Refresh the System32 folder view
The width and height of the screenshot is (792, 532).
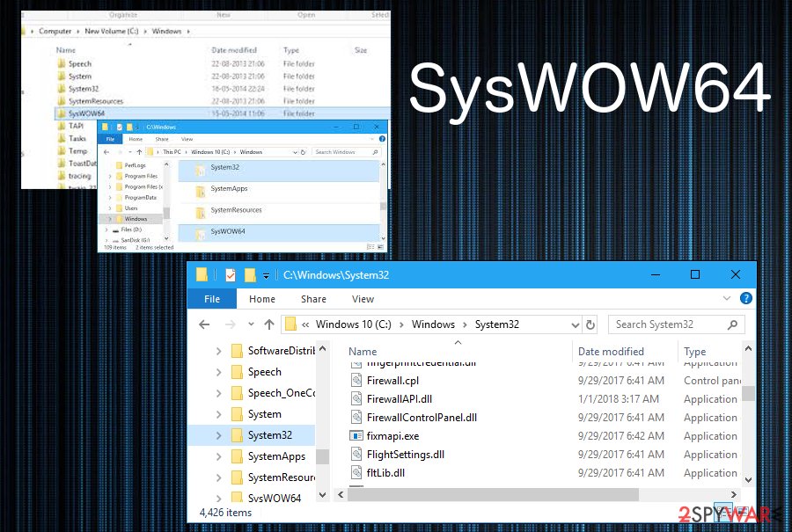click(590, 324)
